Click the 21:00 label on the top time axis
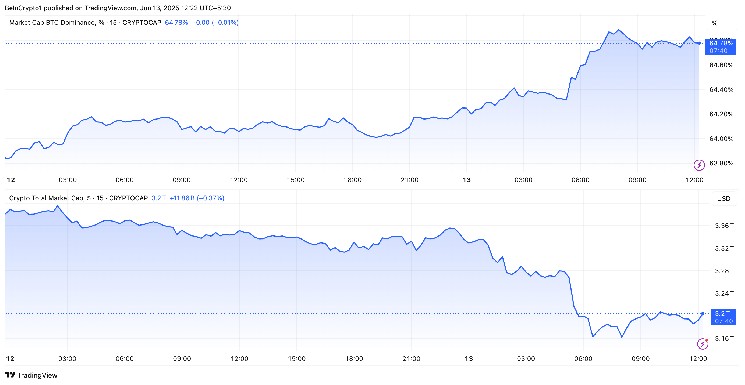 (x=409, y=180)
